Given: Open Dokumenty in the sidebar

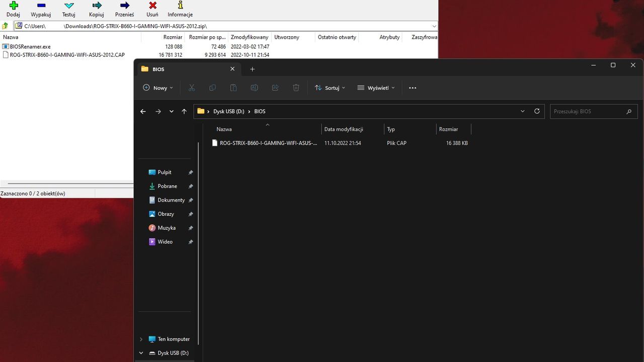Looking at the screenshot, I should click(171, 200).
